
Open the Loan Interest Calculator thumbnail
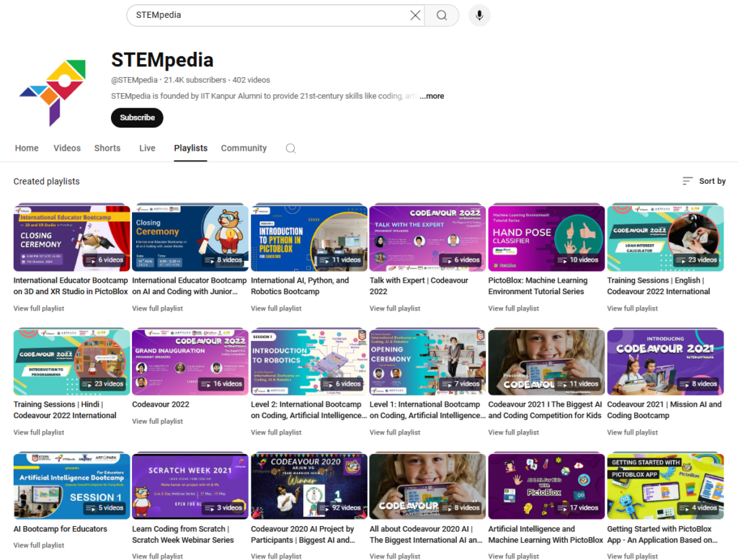point(665,238)
